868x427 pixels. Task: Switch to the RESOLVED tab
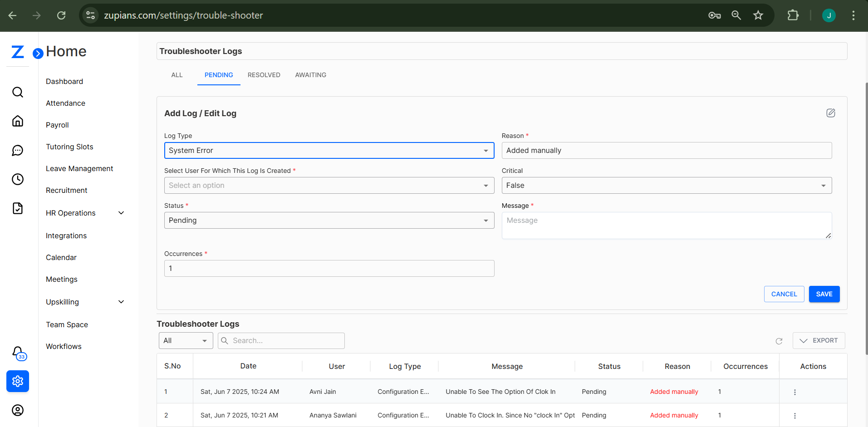[264, 75]
